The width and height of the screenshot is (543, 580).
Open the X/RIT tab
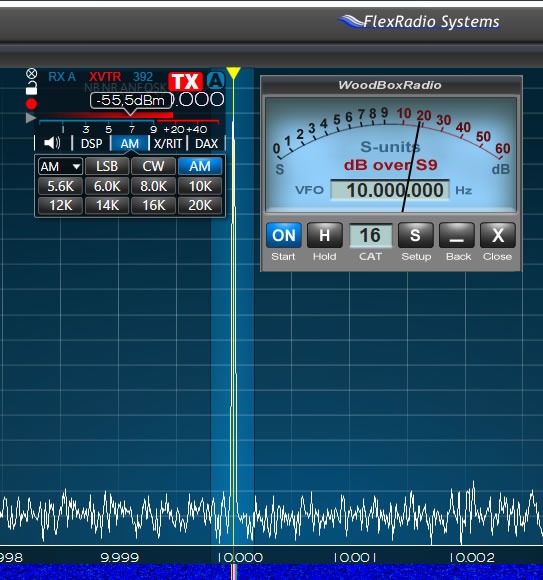(168, 143)
